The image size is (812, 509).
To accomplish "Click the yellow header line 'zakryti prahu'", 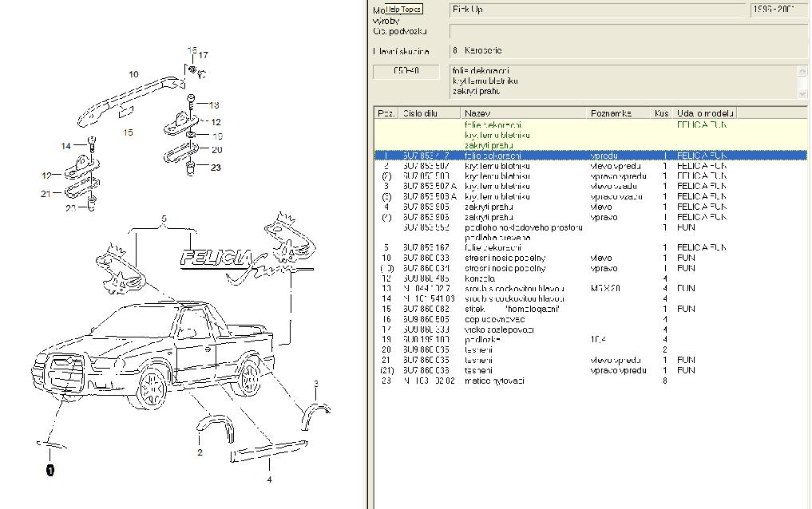I will tap(489, 145).
